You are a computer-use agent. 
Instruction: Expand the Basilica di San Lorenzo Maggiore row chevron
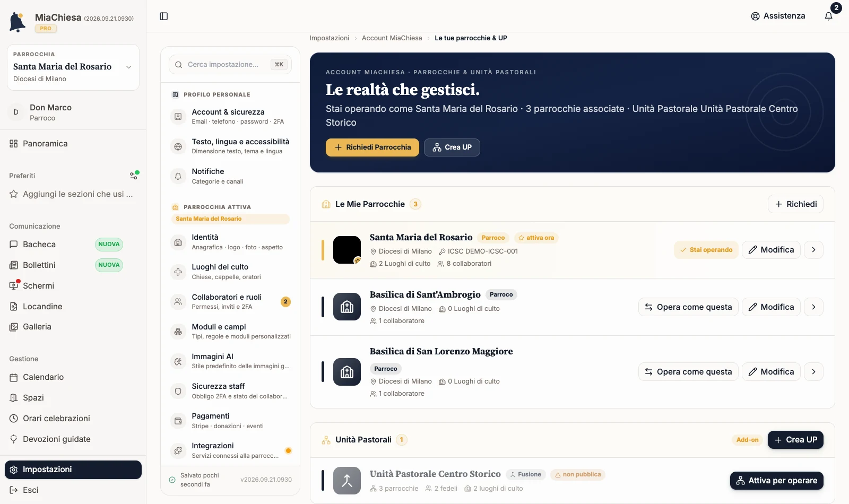813,372
